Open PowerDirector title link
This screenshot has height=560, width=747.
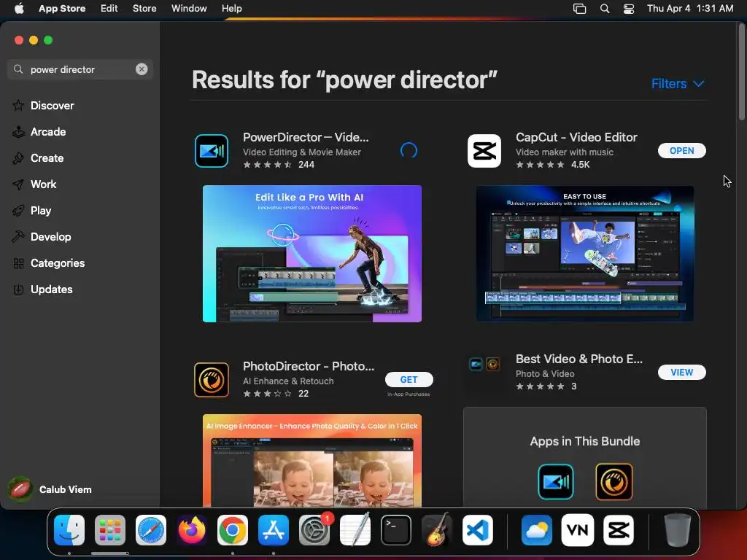click(x=306, y=137)
